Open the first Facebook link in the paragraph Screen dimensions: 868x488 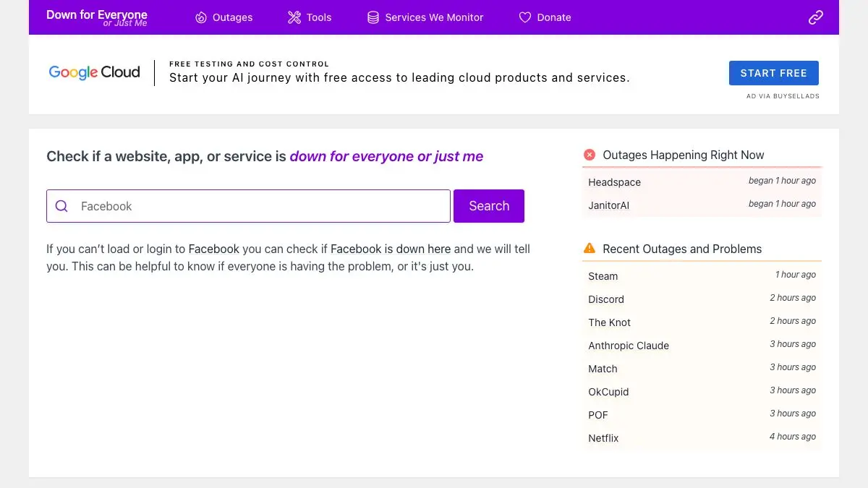point(213,249)
